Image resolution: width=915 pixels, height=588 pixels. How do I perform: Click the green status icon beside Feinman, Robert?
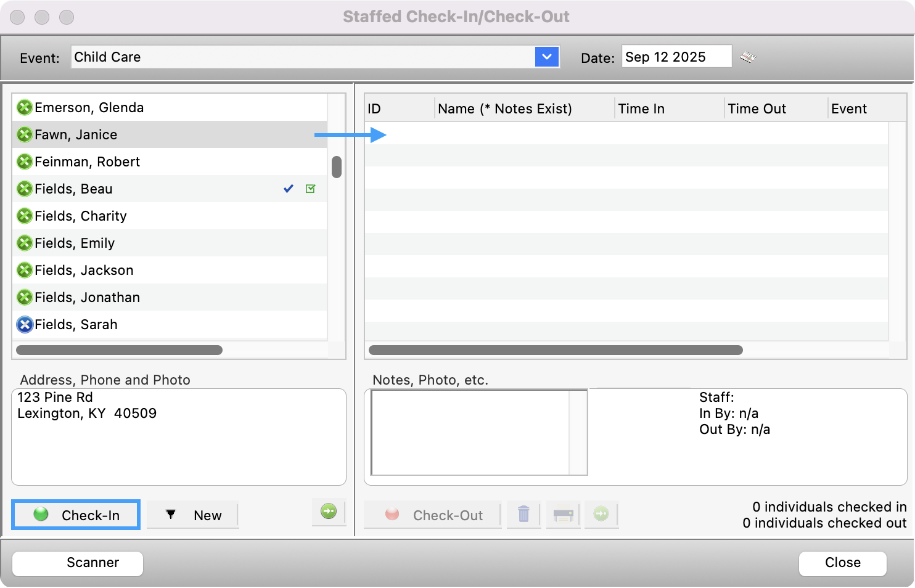click(25, 161)
